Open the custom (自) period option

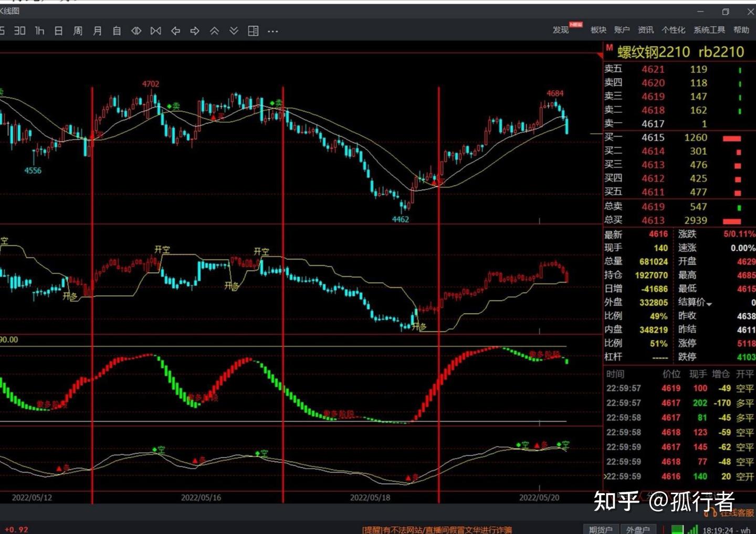[x=117, y=31]
